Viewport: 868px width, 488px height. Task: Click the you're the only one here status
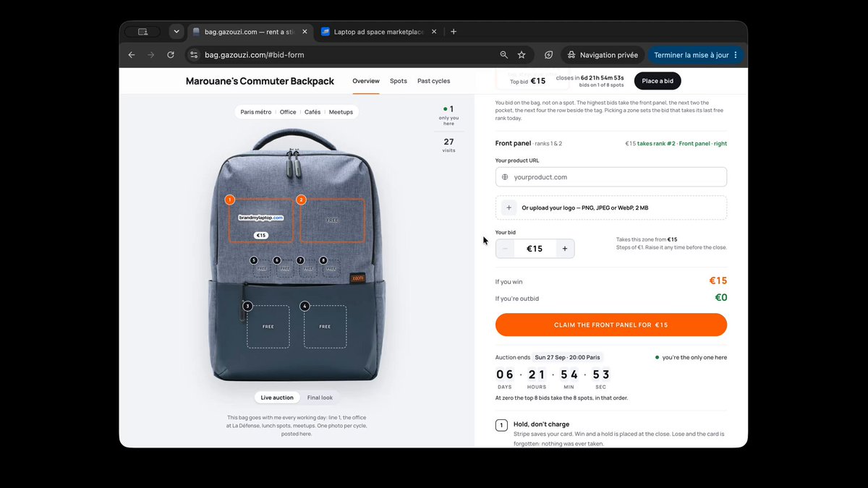tap(691, 357)
